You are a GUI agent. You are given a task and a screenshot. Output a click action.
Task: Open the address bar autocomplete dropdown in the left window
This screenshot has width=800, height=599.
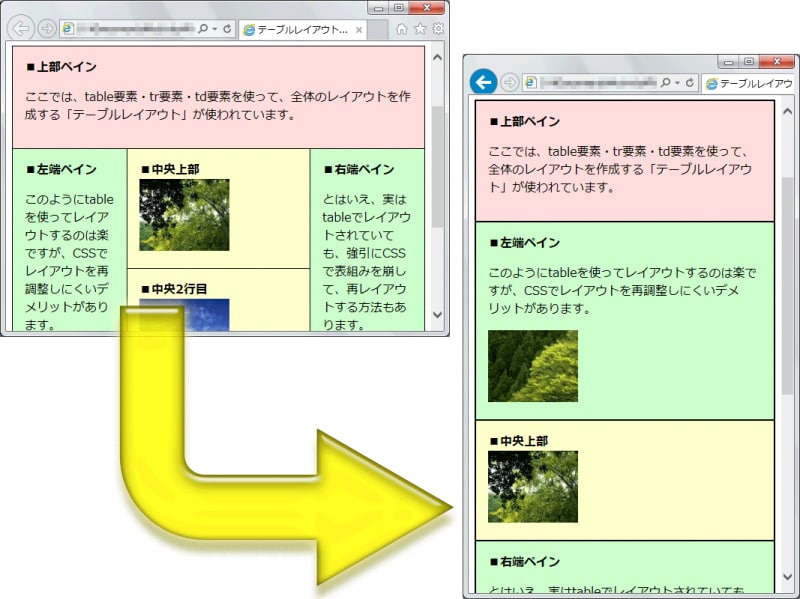point(214,28)
